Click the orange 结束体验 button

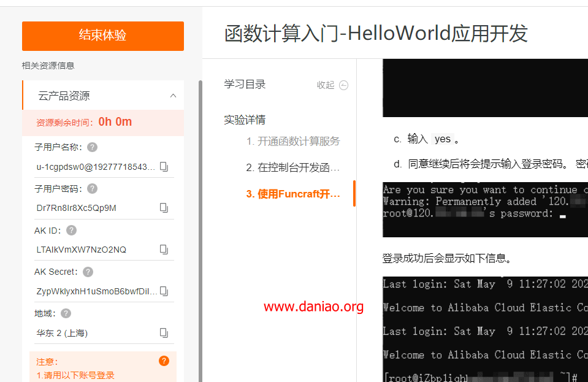(103, 36)
